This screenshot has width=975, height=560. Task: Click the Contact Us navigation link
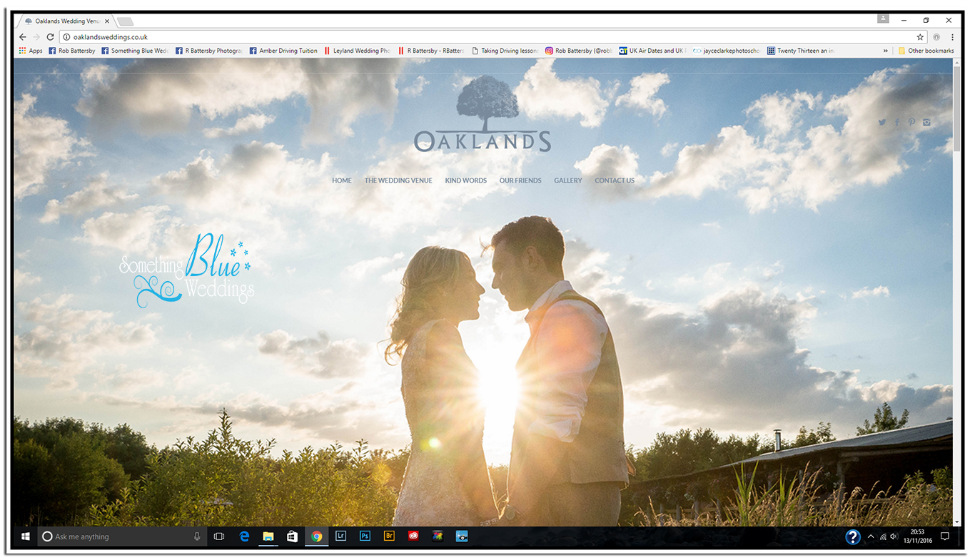point(615,180)
